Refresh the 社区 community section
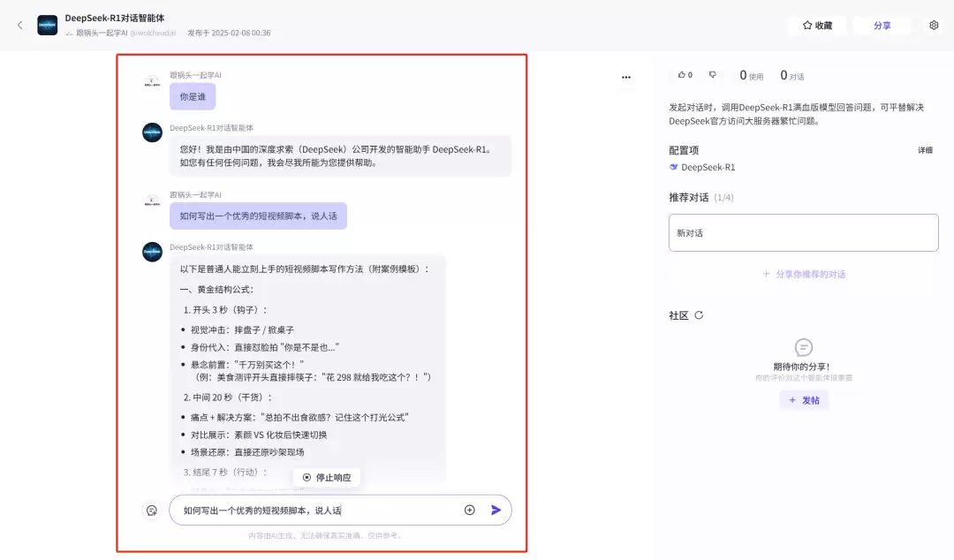The image size is (954, 560). (x=700, y=314)
